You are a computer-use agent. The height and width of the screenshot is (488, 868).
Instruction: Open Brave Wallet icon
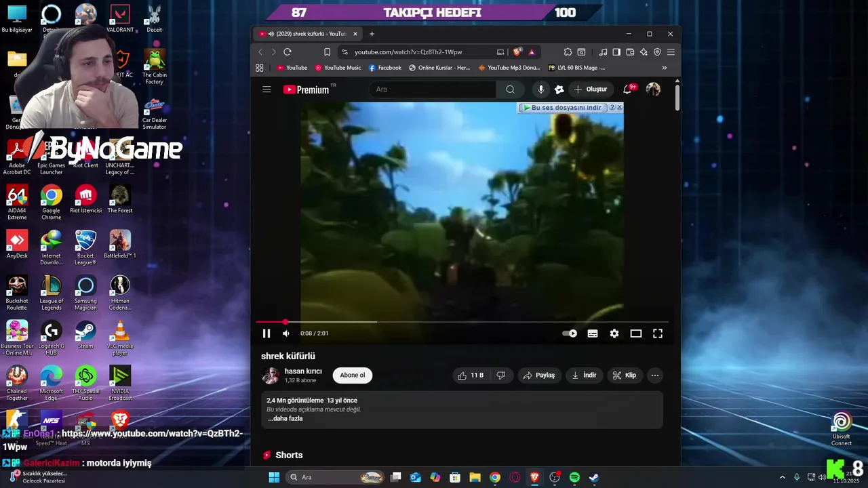click(x=630, y=52)
